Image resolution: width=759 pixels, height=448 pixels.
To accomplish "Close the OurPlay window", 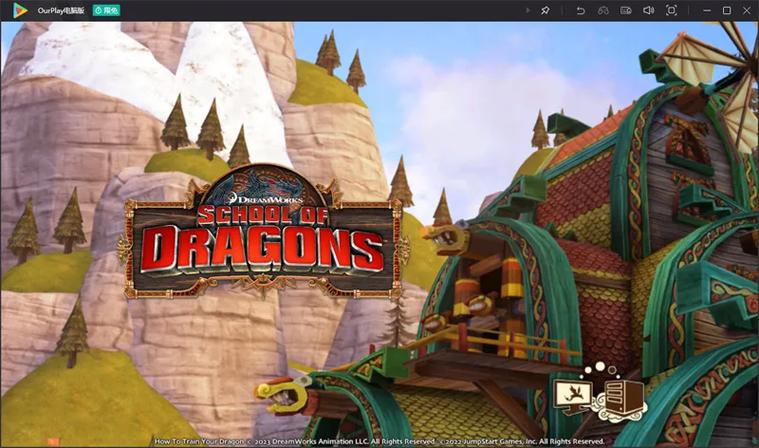I will [x=747, y=10].
